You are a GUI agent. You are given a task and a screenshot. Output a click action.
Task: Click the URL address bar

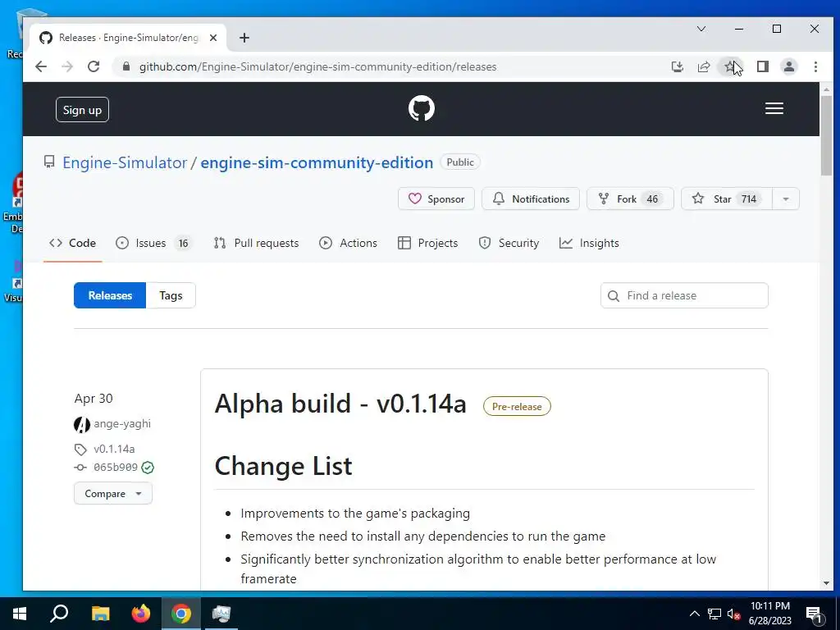click(317, 67)
